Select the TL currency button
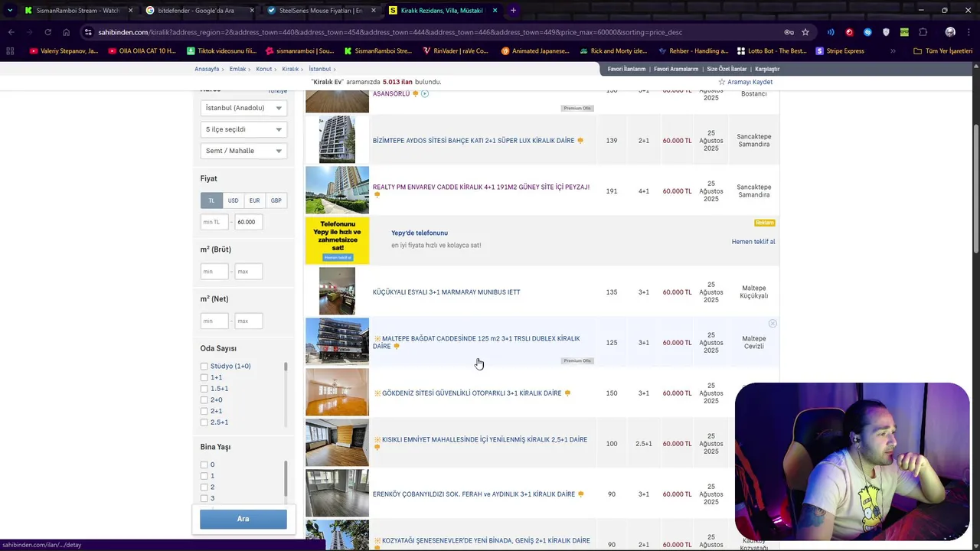980x551 pixels. click(x=211, y=201)
